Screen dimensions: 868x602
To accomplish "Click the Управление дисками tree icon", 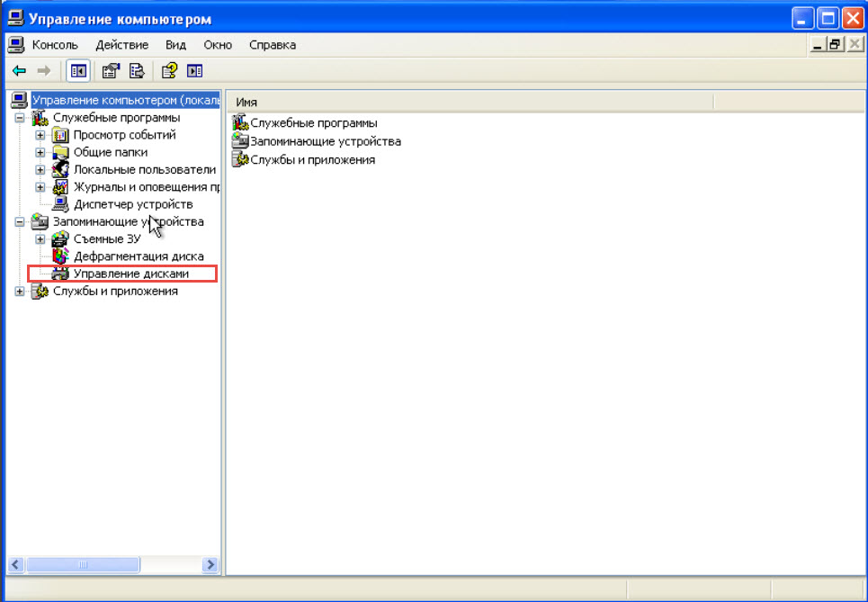I will 59,274.
